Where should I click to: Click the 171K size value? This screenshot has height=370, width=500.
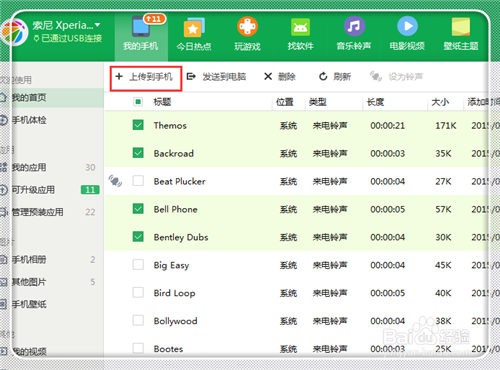coord(446,126)
